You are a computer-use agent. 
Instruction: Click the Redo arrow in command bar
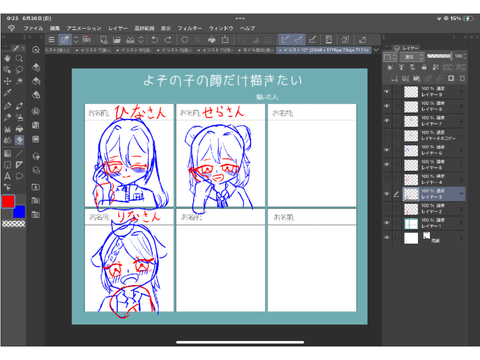(x=168, y=40)
